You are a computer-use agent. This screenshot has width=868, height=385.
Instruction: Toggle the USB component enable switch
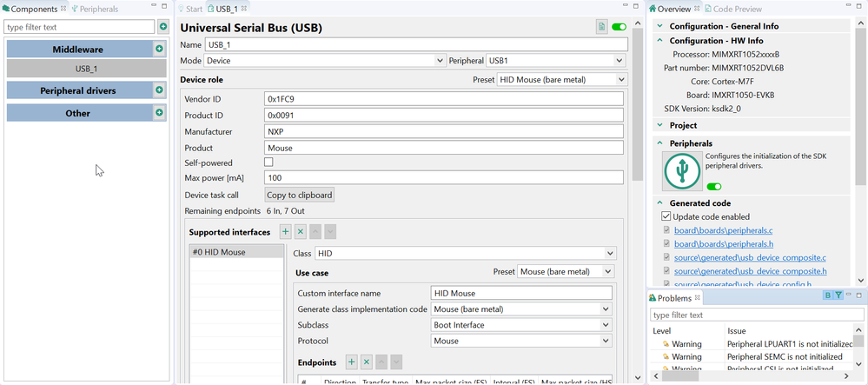[619, 27]
